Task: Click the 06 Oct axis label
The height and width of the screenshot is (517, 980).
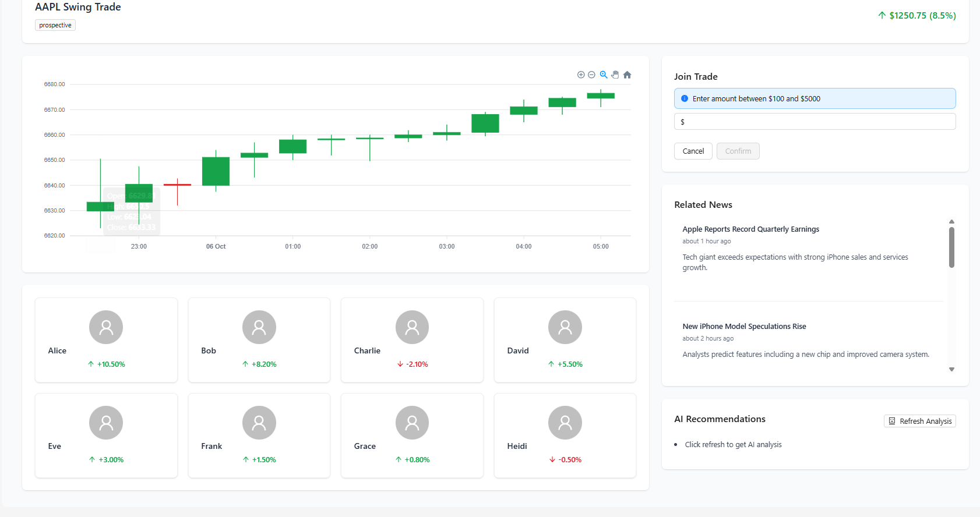Action: 216,246
